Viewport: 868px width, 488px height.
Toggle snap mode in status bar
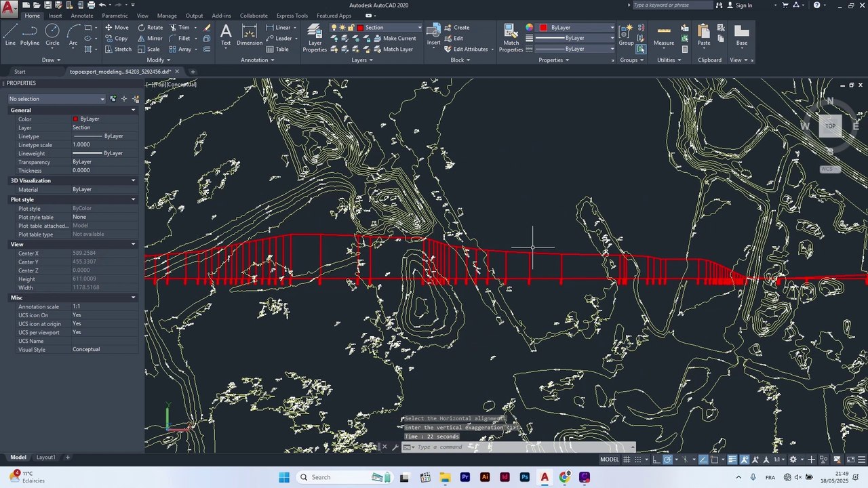point(637,460)
